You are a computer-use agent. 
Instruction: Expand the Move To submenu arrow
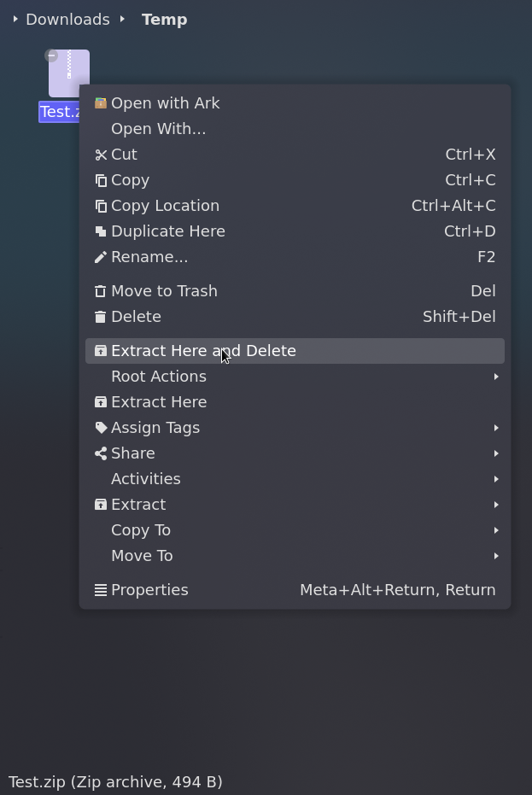tap(496, 556)
